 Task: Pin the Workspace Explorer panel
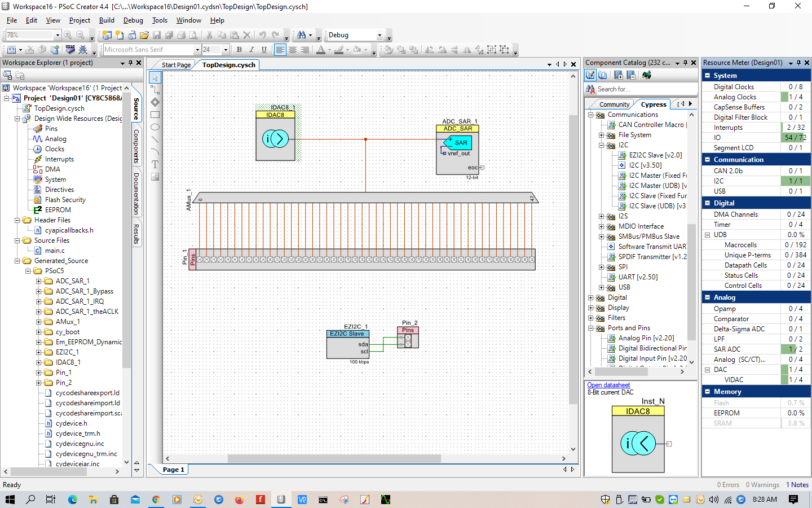130,63
